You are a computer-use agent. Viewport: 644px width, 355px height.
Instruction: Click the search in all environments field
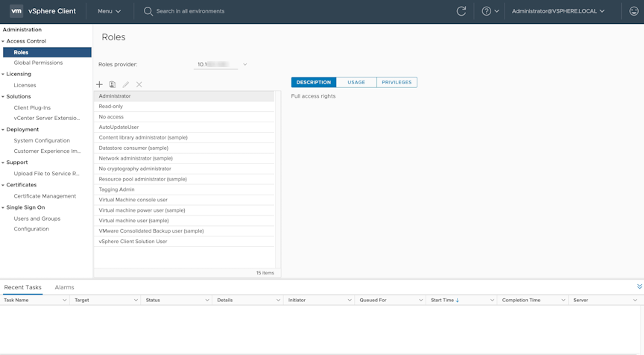pos(190,11)
